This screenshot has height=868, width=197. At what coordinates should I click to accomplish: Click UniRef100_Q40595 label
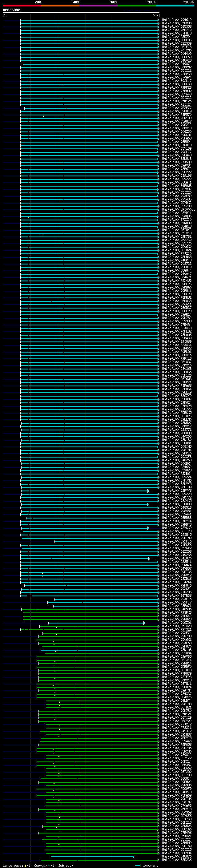click(177, 609)
